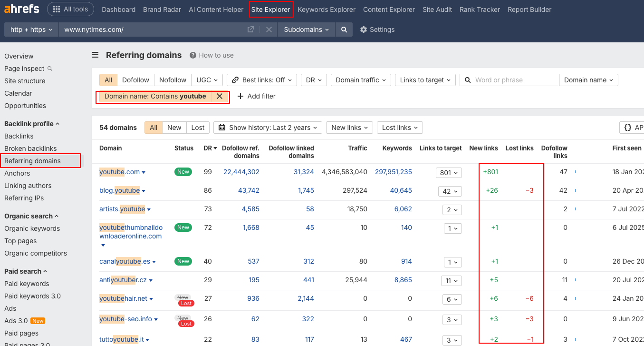Viewport: 644px width, 346px height.
Task: Open the UGC filter dropdown
Action: 207,80
